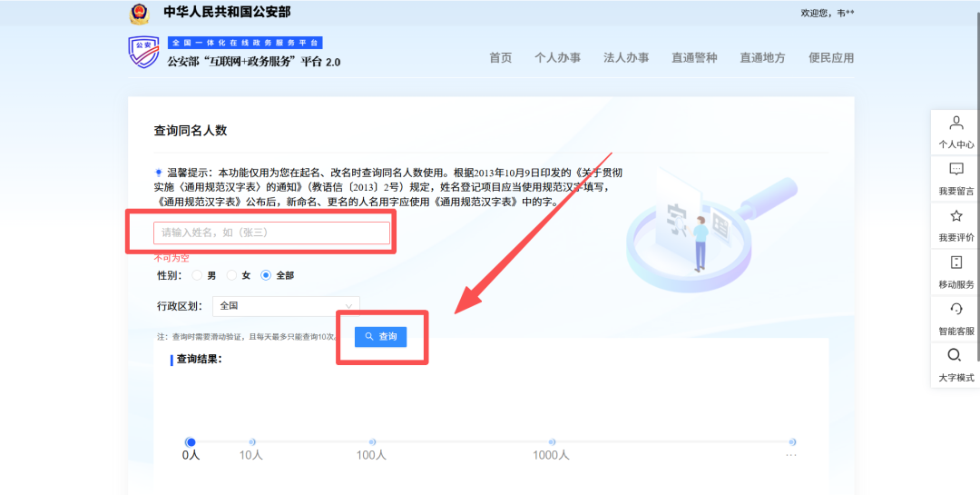This screenshot has width=980, height=495.
Task: Click the 100人 marker on the scale
Action: coord(372,442)
